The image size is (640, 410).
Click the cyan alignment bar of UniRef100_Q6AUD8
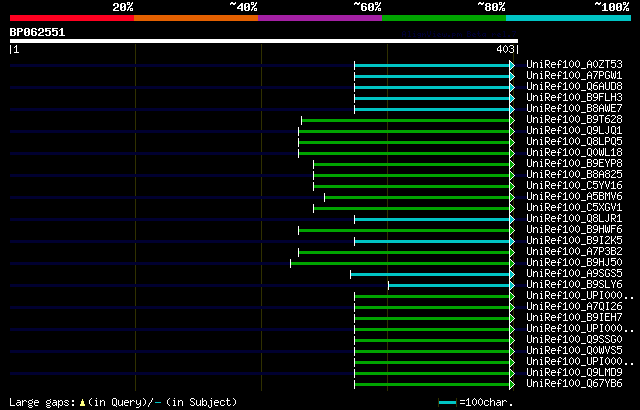432,87
